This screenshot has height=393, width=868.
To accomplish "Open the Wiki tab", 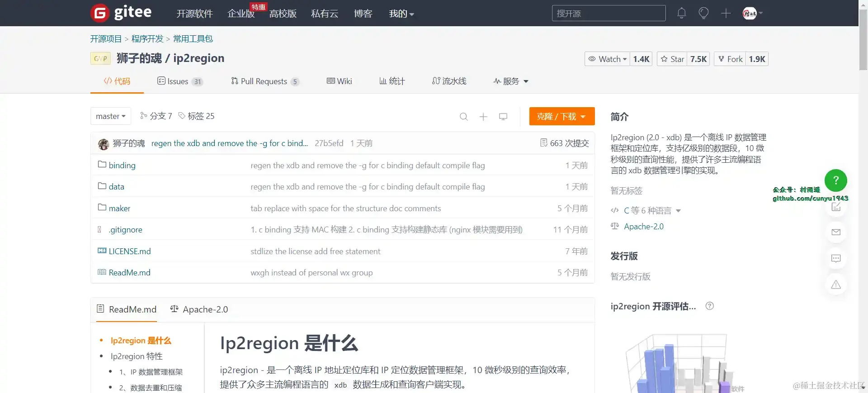I will [339, 81].
